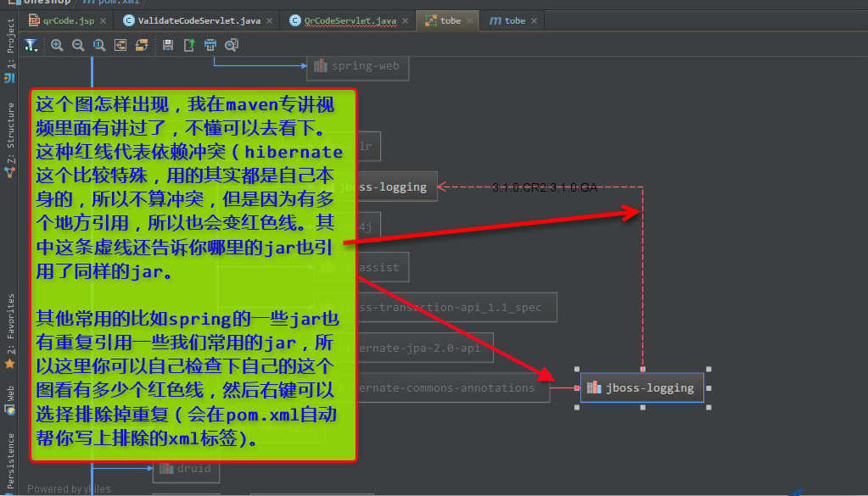Screen dimensions: 868x496
Task: Zoom out of the dependency diagram
Action: [x=78, y=45]
